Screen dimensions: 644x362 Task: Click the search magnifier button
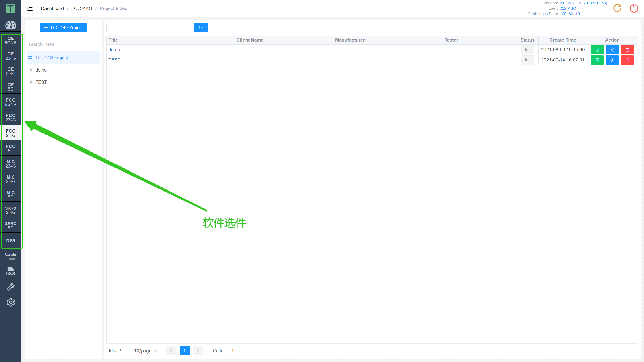coord(201,27)
